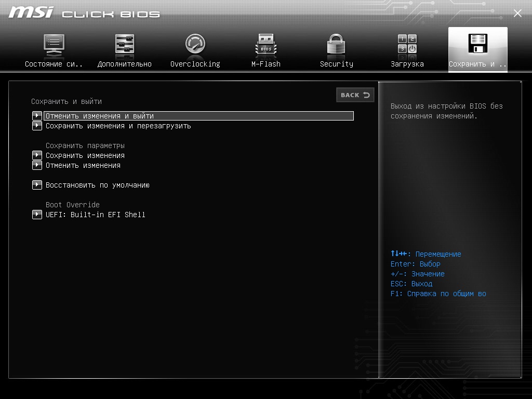
Task: Click arrow icon beside Сохранить изменения
Action: pos(37,155)
